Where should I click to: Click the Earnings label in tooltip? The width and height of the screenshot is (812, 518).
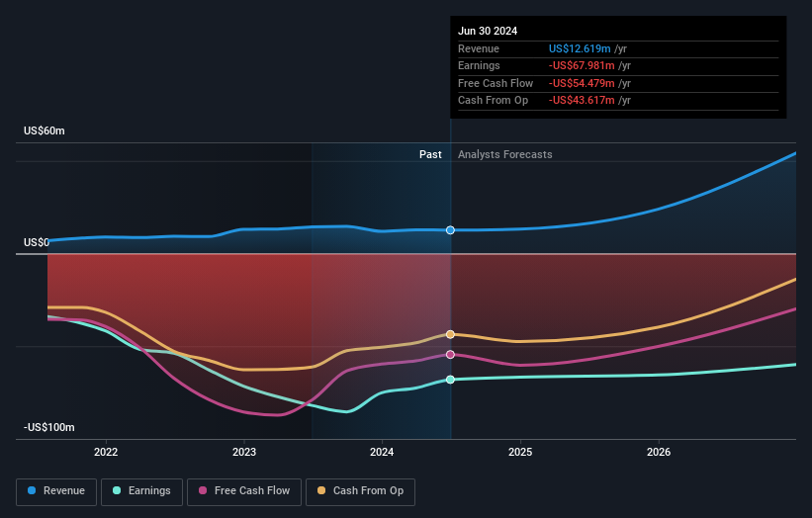pyautogui.click(x=479, y=65)
